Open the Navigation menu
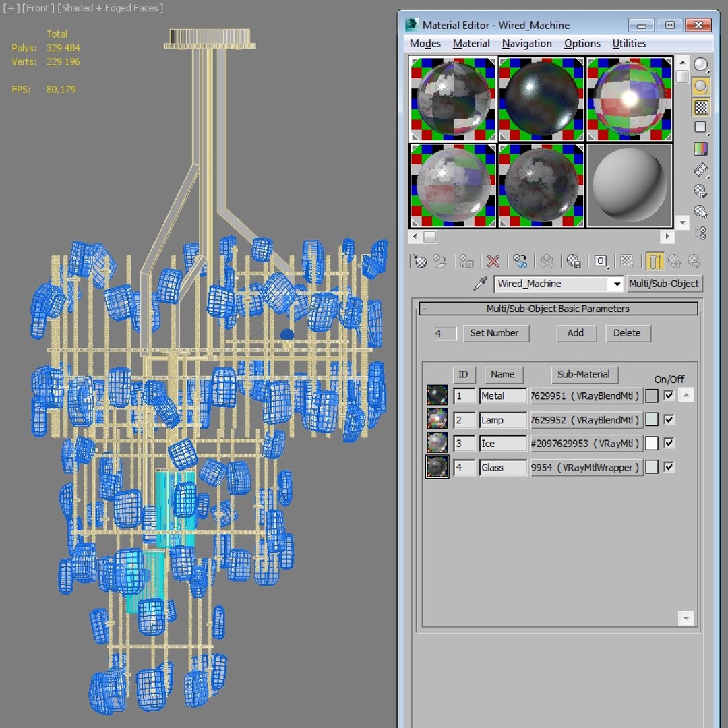The width and height of the screenshot is (728, 728). [527, 43]
